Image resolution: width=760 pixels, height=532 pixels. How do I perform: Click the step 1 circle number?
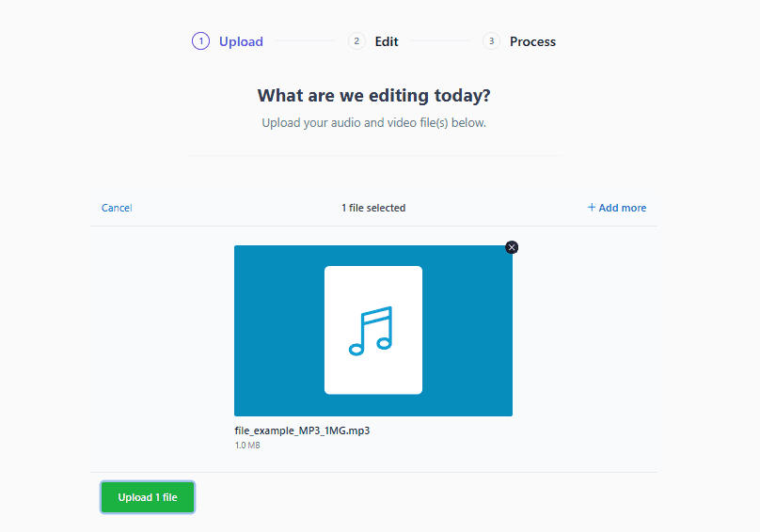pos(200,41)
